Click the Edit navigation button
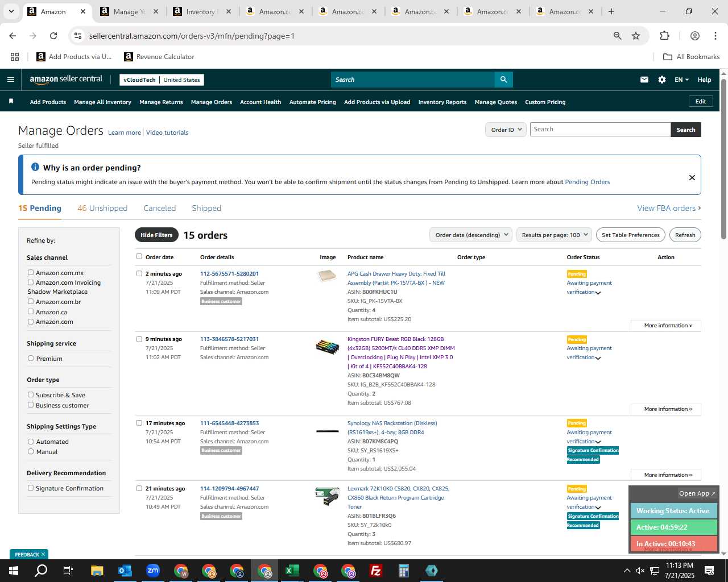This screenshot has height=582, width=728. [x=701, y=101]
